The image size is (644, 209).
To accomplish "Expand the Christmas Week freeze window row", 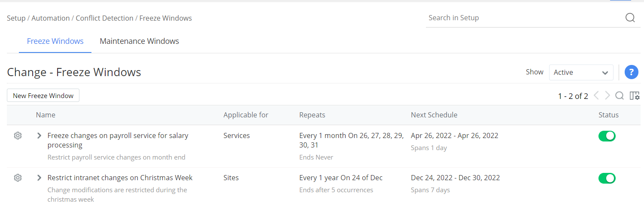I will (x=39, y=178).
